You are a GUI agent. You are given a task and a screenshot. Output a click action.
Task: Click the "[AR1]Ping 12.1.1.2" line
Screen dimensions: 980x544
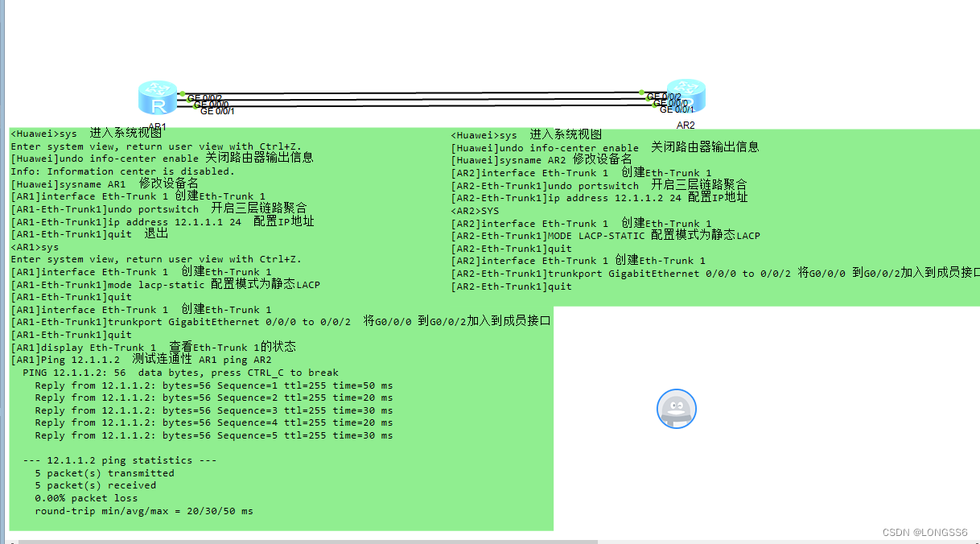(141, 360)
